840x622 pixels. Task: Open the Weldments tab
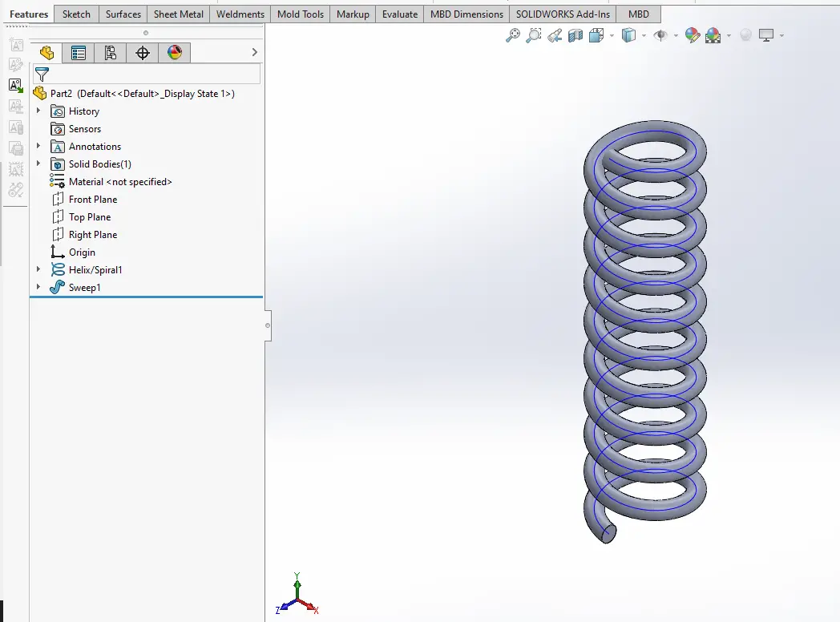click(x=240, y=14)
